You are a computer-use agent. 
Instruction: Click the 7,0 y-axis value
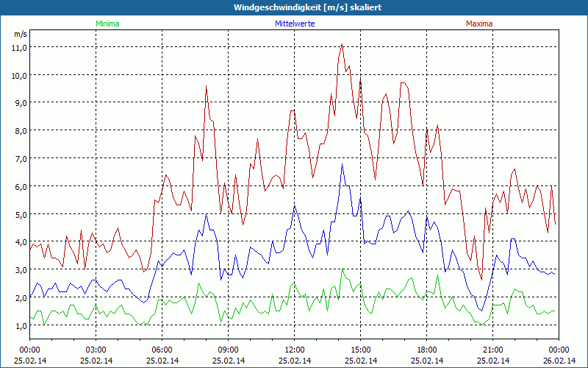click(x=21, y=159)
